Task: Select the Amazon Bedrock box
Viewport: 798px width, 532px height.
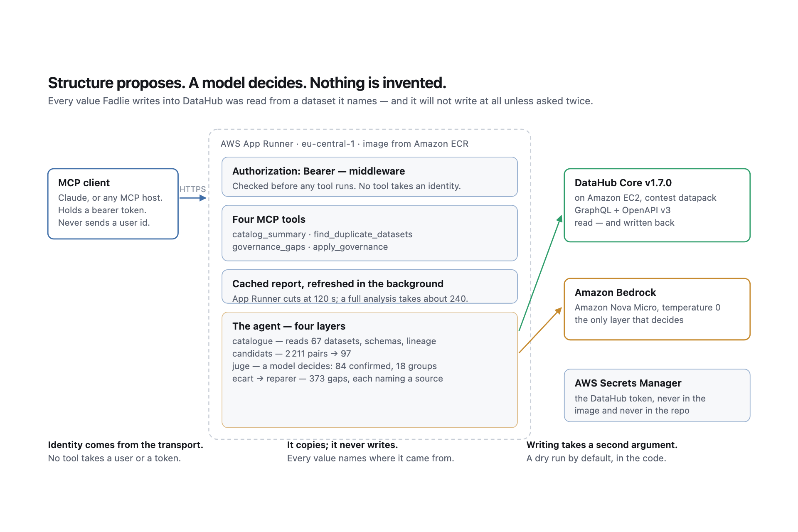Action: tap(657, 309)
